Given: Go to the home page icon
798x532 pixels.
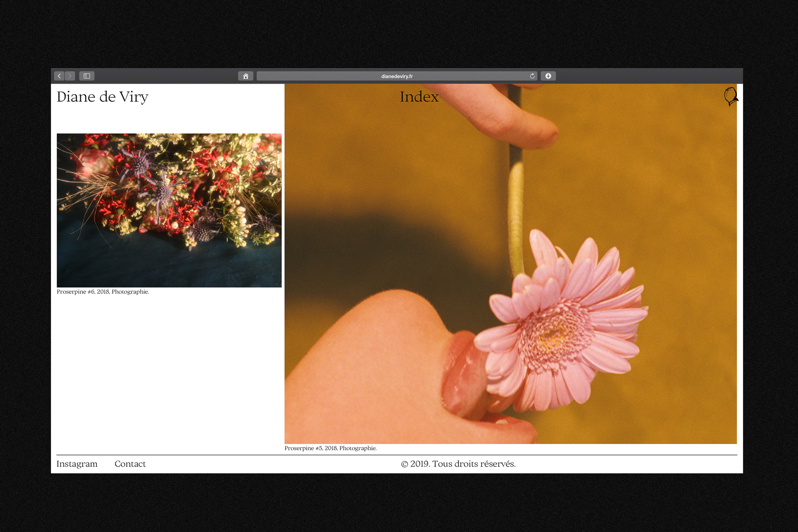Looking at the screenshot, I should tap(245, 76).
